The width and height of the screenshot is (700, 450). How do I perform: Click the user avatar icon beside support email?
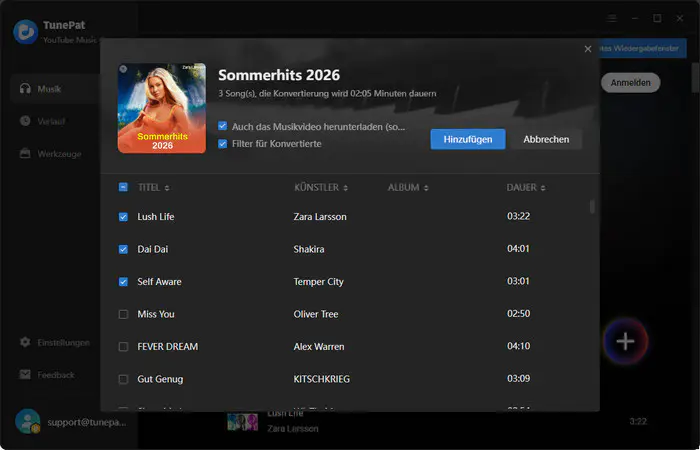pyautogui.click(x=28, y=421)
